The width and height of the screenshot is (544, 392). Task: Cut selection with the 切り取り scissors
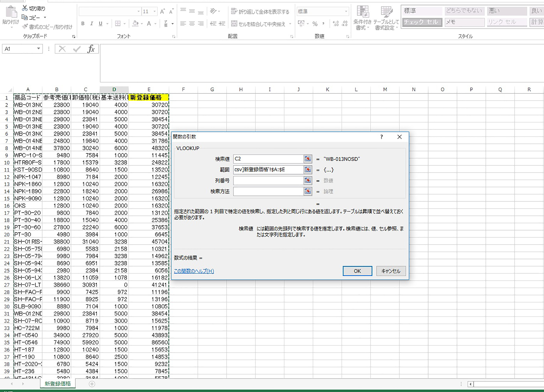pos(33,8)
